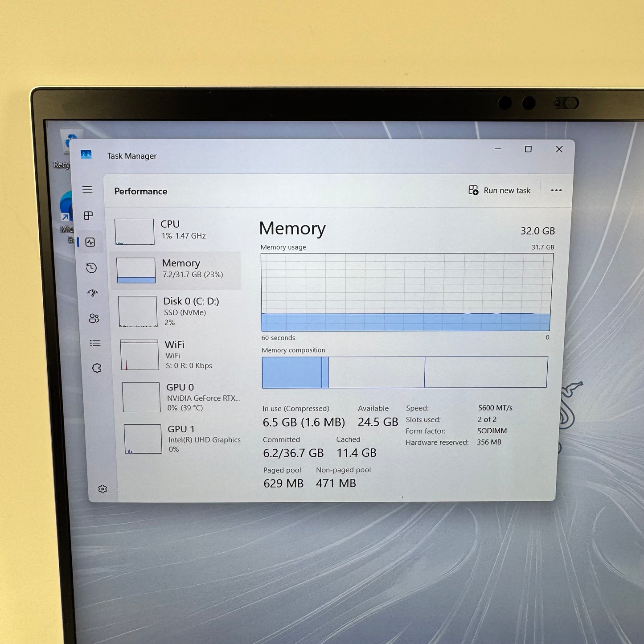Select the Performance page icon

coord(90,242)
